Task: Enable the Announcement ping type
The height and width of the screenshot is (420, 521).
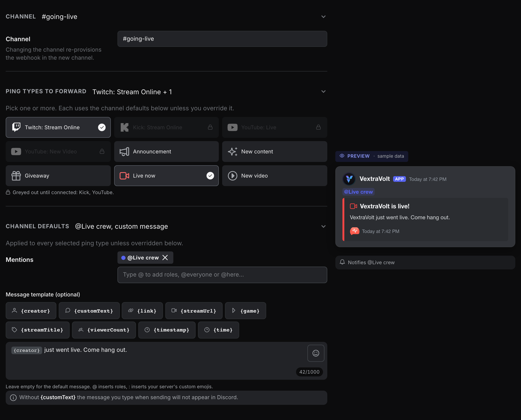Action: (x=166, y=152)
